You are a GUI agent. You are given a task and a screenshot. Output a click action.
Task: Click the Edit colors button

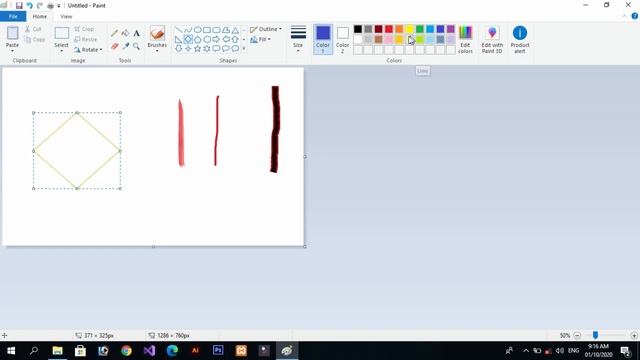pyautogui.click(x=465, y=39)
